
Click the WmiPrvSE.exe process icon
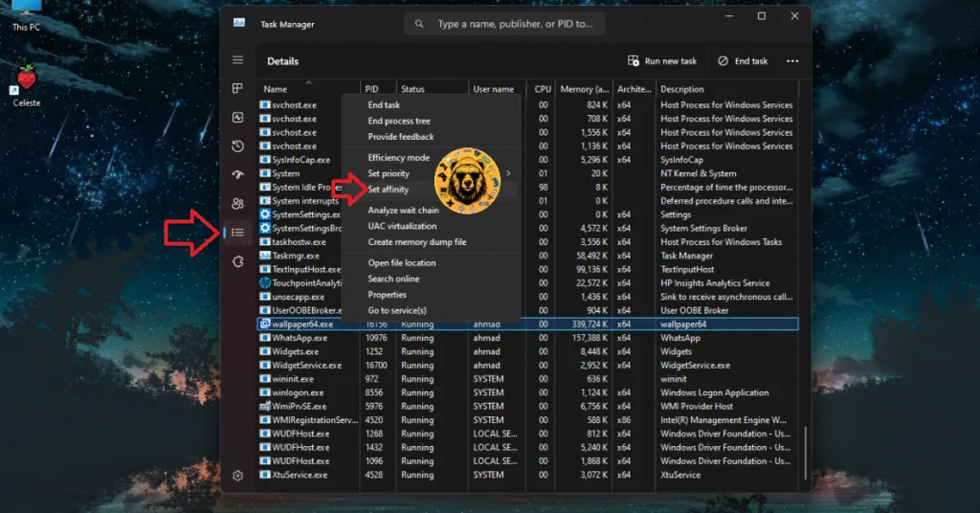coord(265,406)
